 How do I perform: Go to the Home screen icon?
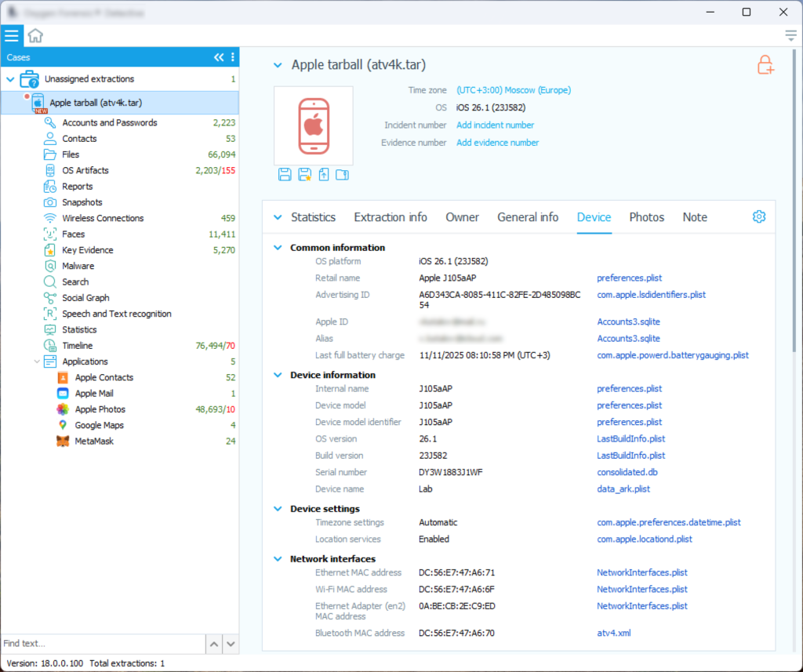[35, 35]
